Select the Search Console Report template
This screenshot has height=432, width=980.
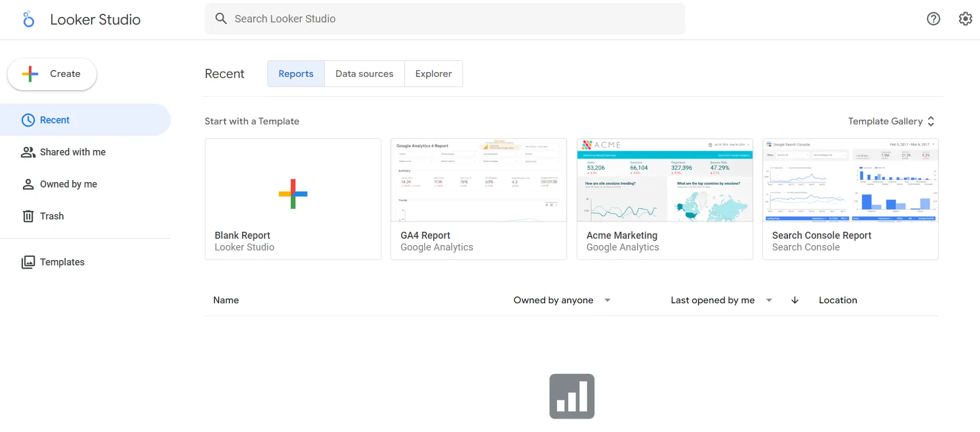(850, 199)
